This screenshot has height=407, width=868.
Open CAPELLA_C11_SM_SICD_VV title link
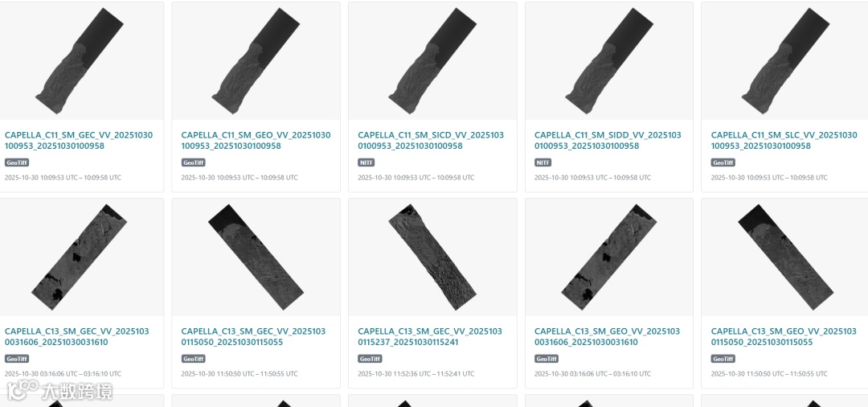click(431, 141)
